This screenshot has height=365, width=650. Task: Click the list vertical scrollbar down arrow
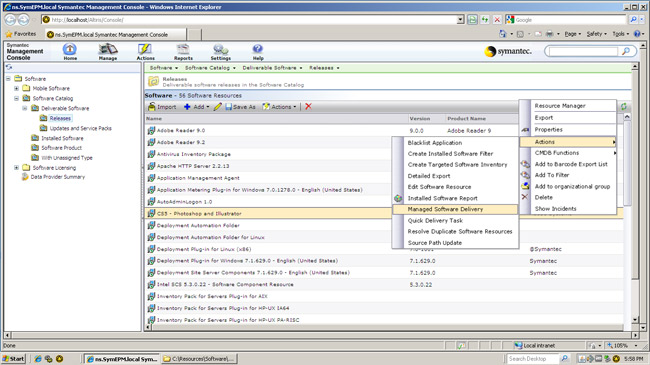click(635, 320)
